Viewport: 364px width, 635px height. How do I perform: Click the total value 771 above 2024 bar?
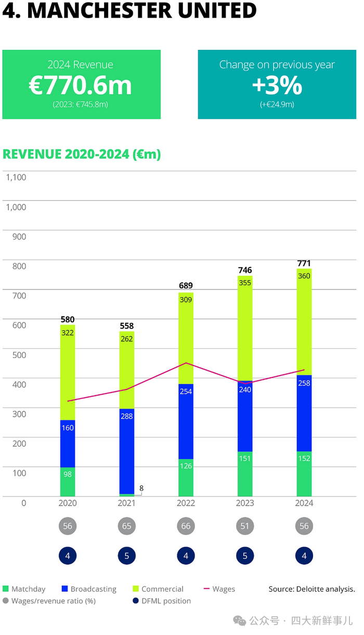(x=304, y=263)
